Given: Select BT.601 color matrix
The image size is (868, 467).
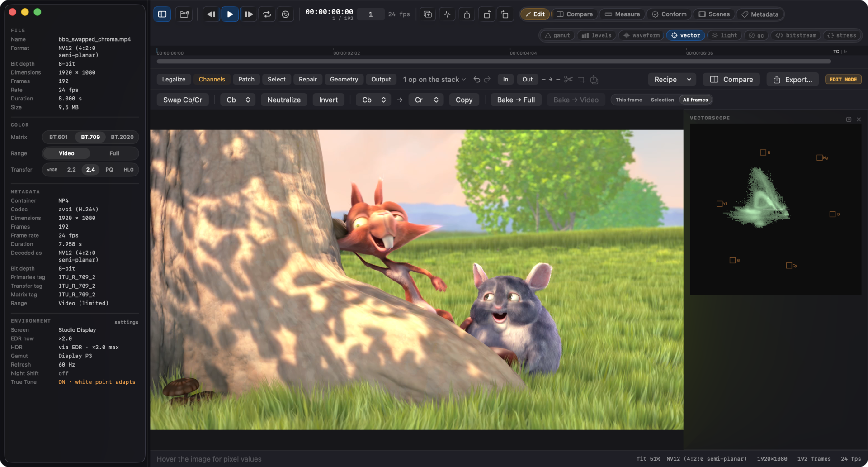Looking at the screenshot, I should click(x=58, y=137).
